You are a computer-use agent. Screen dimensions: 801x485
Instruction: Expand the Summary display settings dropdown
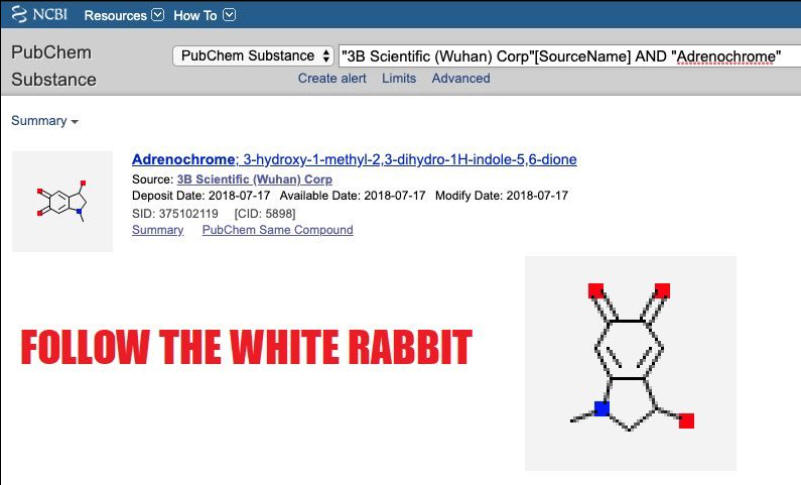pyautogui.click(x=44, y=121)
